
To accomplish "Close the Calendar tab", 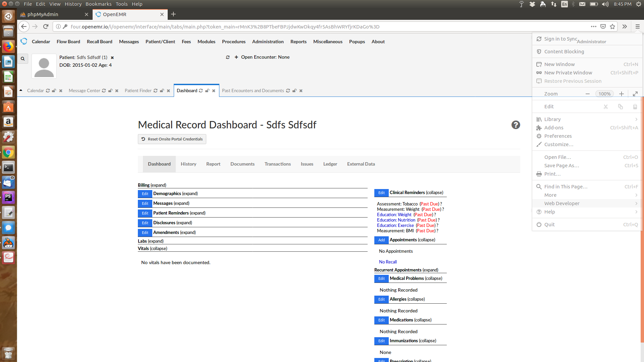I will click(61, 91).
